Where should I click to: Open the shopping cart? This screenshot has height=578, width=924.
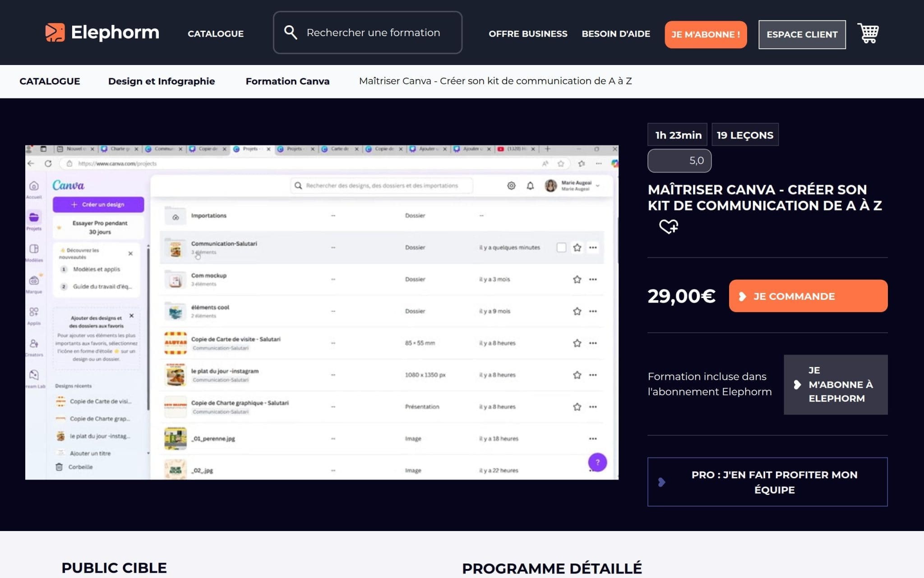tap(868, 33)
